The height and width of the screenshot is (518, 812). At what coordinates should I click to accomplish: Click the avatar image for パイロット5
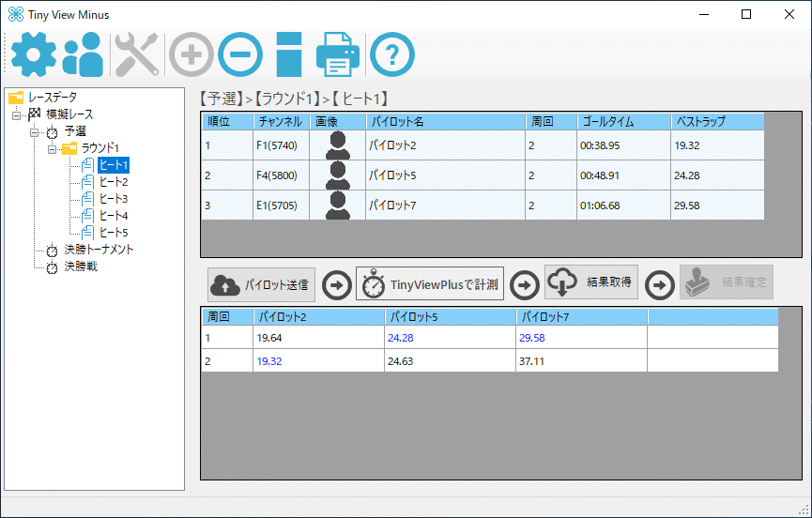tap(338, 175)
